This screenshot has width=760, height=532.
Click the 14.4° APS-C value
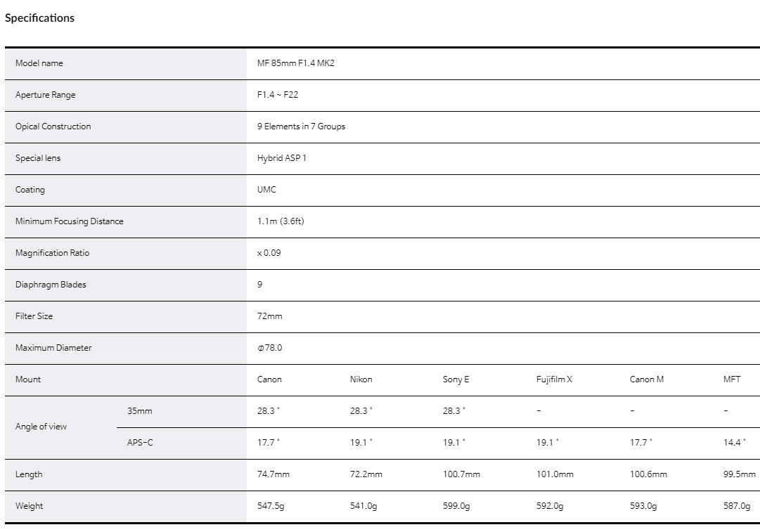[733, 443]
